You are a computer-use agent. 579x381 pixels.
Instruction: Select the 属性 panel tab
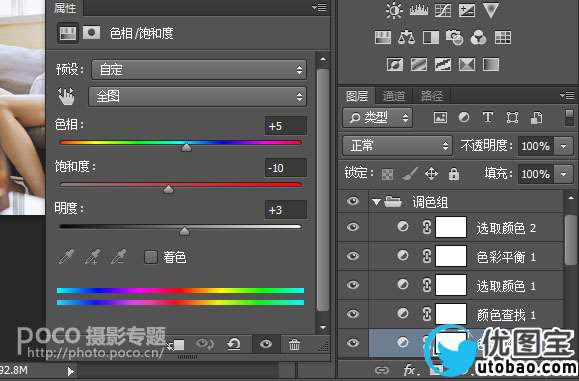tap(65, 8)
